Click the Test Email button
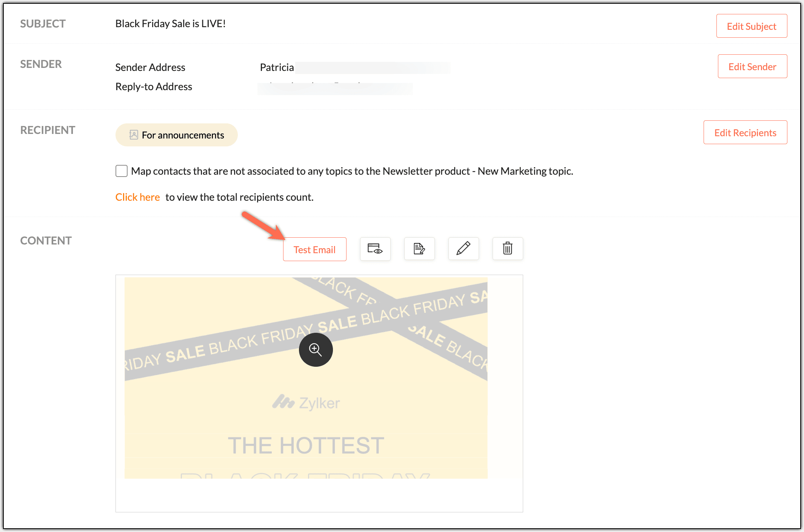The image size is (804, 532). click(x=314, y=249)
